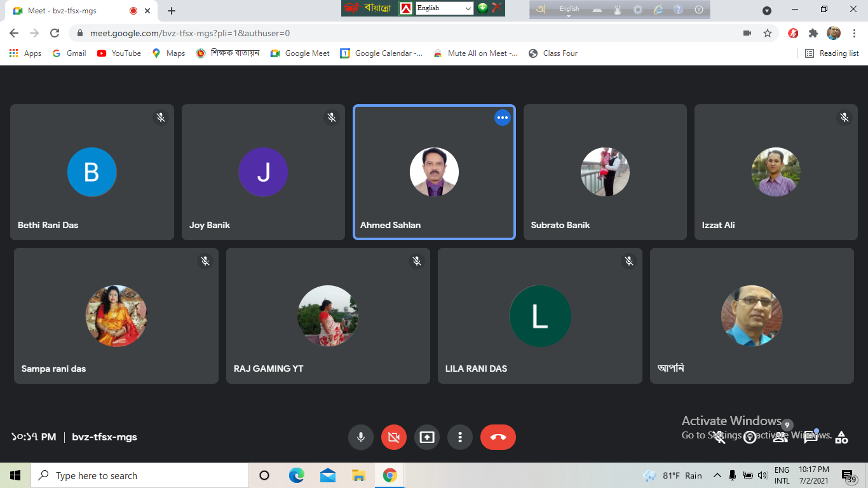The height and width of the screenshot is (488, 868).
Task: Click the help question mark in Avro toolbar
Action: [x=678, y=10]
